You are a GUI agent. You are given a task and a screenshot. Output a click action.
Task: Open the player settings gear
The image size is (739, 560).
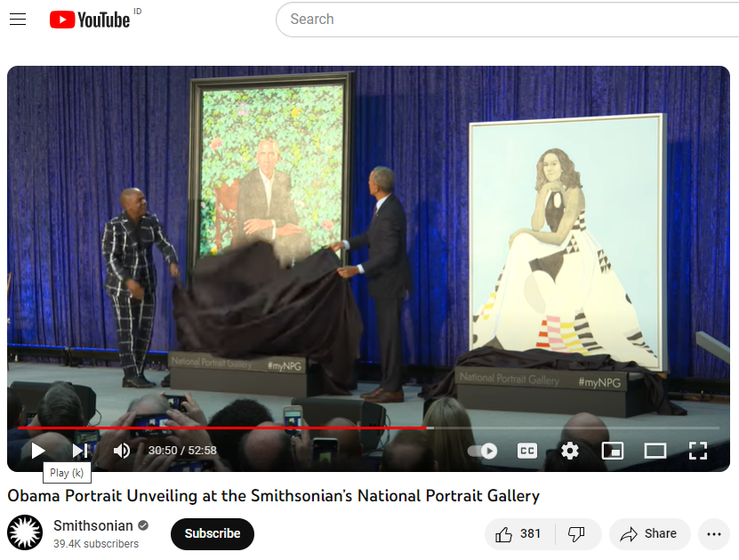[570, 451]
